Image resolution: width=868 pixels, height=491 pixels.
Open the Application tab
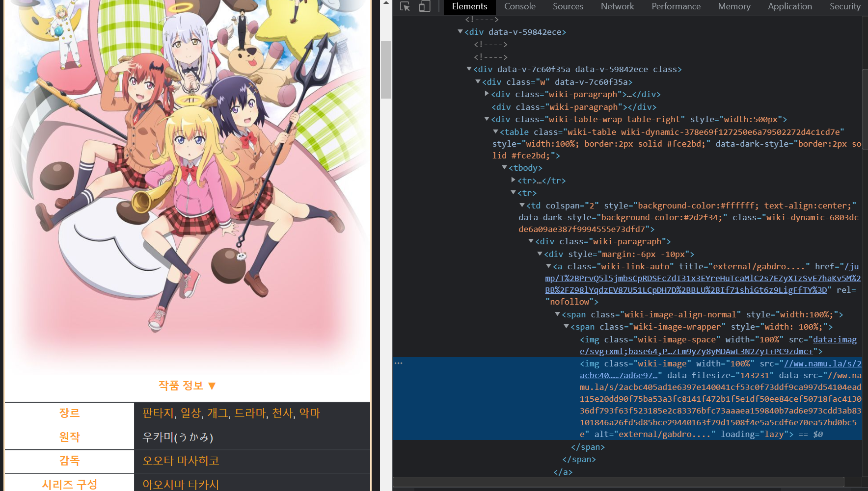pos(790,6)
